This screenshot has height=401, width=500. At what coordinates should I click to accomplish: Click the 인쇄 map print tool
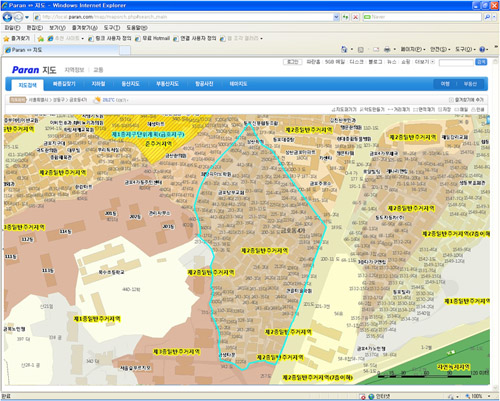pos(478,109)
